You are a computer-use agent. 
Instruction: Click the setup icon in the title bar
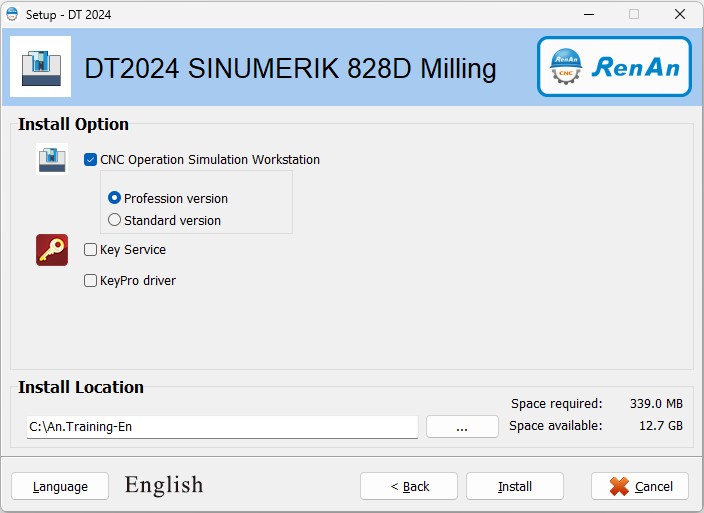[x=12, y=14]
